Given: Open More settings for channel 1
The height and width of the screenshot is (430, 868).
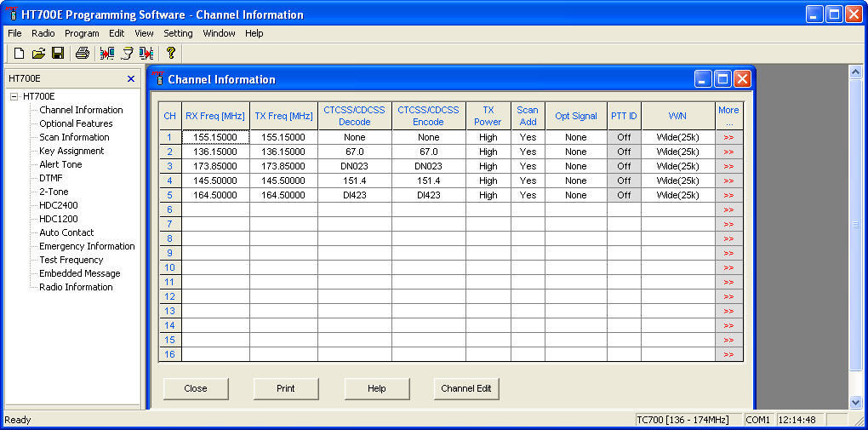Looking at the screenshot, I should coord(728,137).
